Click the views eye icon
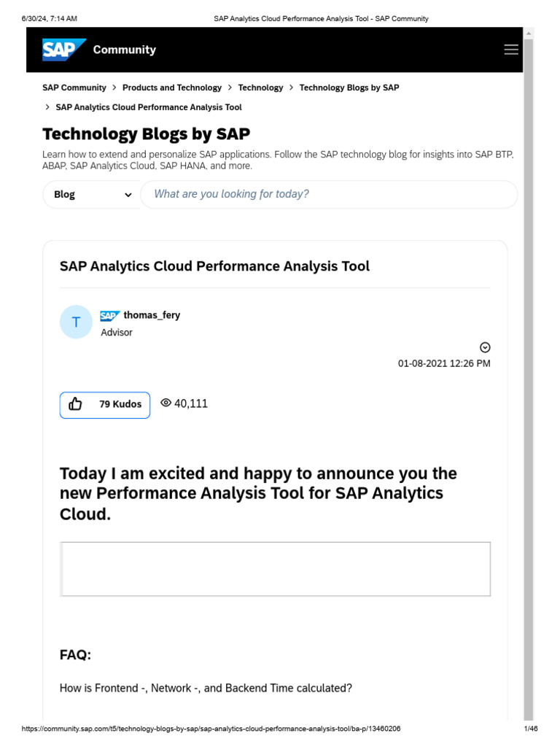 point(166,403)
